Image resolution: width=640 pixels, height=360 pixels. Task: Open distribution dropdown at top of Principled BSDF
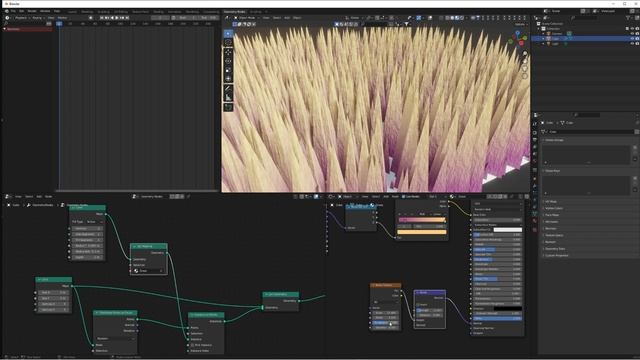click(497, 203)
